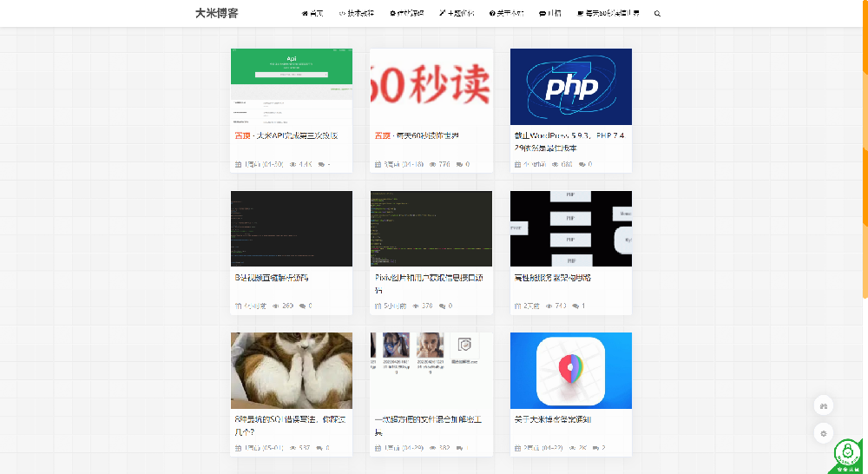Click the search magnifier icon in navbar

(x=657, y=14)
